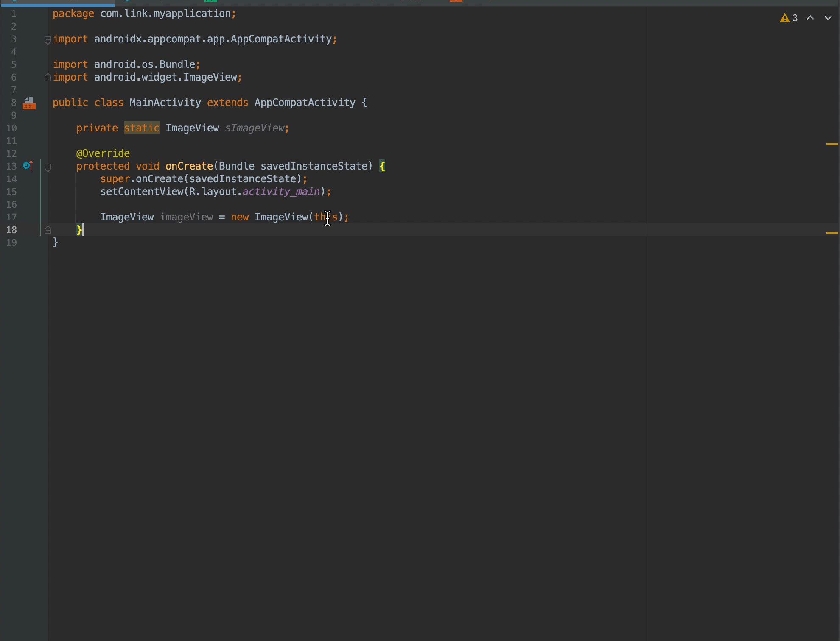Click the related XML layout gutter icon
Image resolution: width=840 pixels, height=641 pixels.
(29, 103)
